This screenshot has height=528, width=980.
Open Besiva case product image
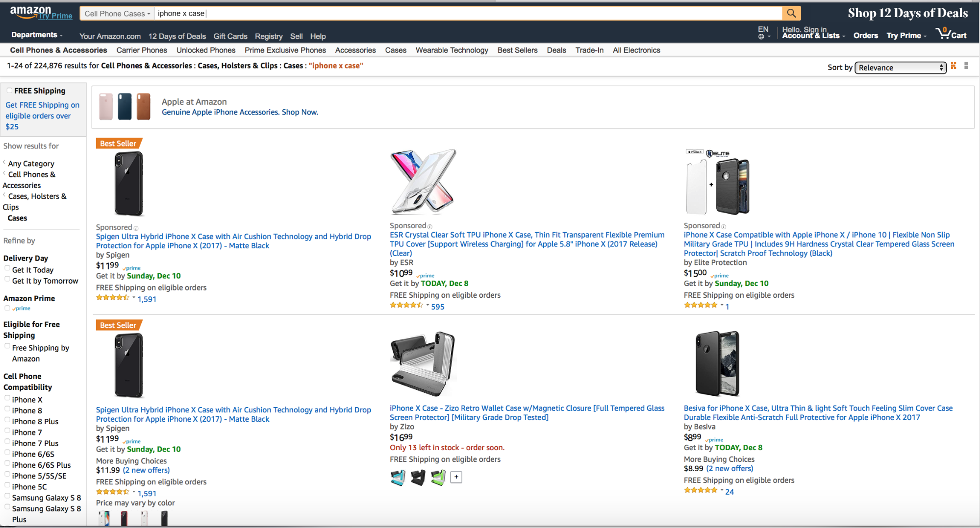pyautogui.click(x=717, y=364)
